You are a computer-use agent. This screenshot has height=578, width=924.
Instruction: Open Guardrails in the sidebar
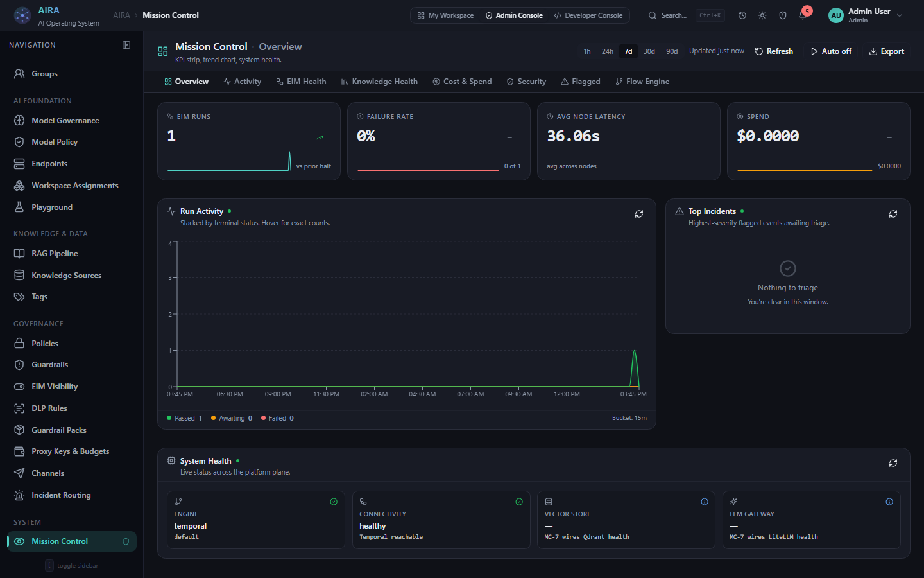[72, 365]
